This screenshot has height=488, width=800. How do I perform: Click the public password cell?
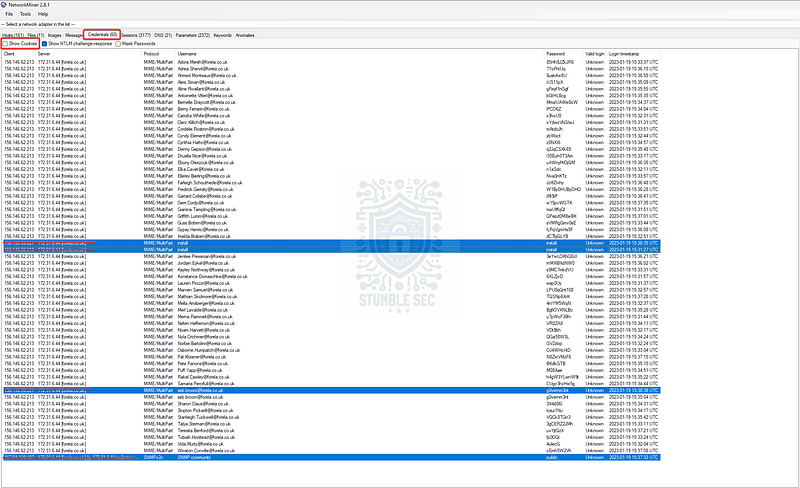(x=552, y=457)
